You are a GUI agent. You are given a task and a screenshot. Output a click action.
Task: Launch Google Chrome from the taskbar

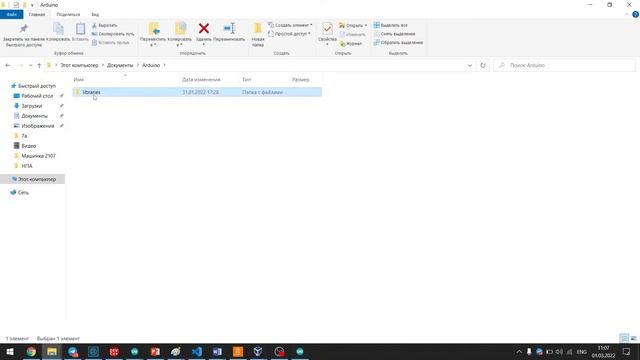click(31, 351)
